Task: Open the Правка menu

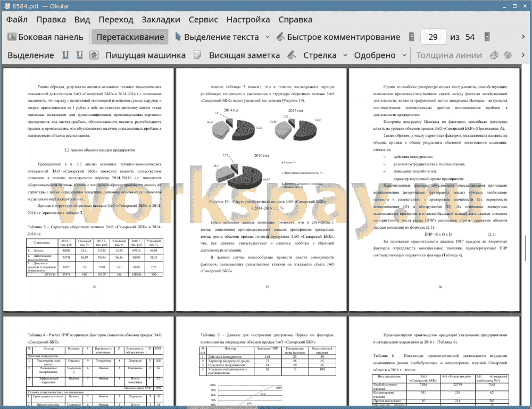Action: [x=51, y=20]
